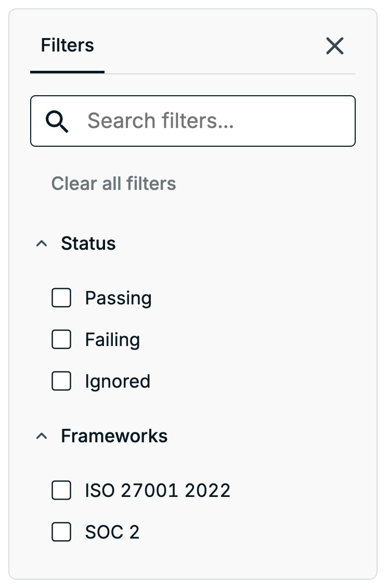Collapse the Frameworks section chevron
389x588 pixels.
pos(42,436)
